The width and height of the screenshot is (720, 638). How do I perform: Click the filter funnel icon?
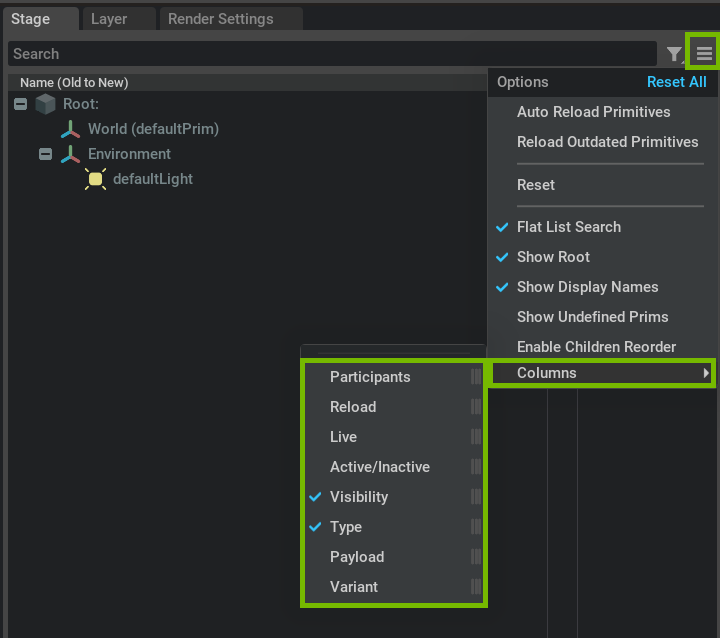(x=674, y=54)
